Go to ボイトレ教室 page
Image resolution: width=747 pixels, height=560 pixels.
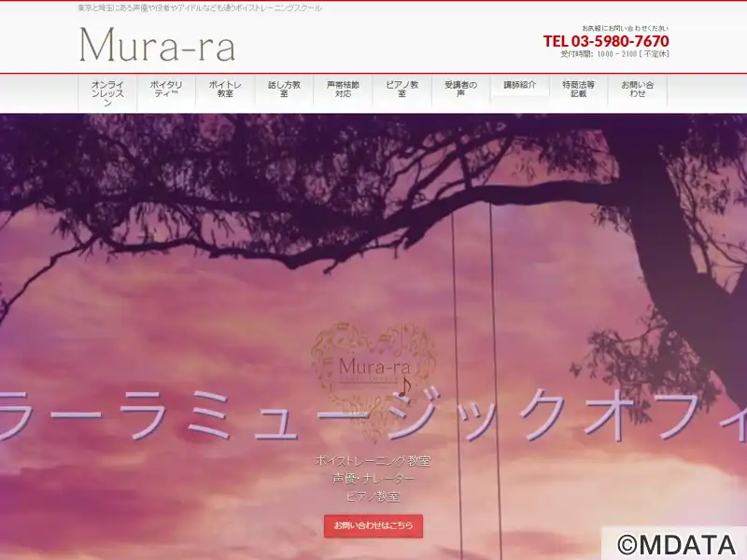pos(225,89)
